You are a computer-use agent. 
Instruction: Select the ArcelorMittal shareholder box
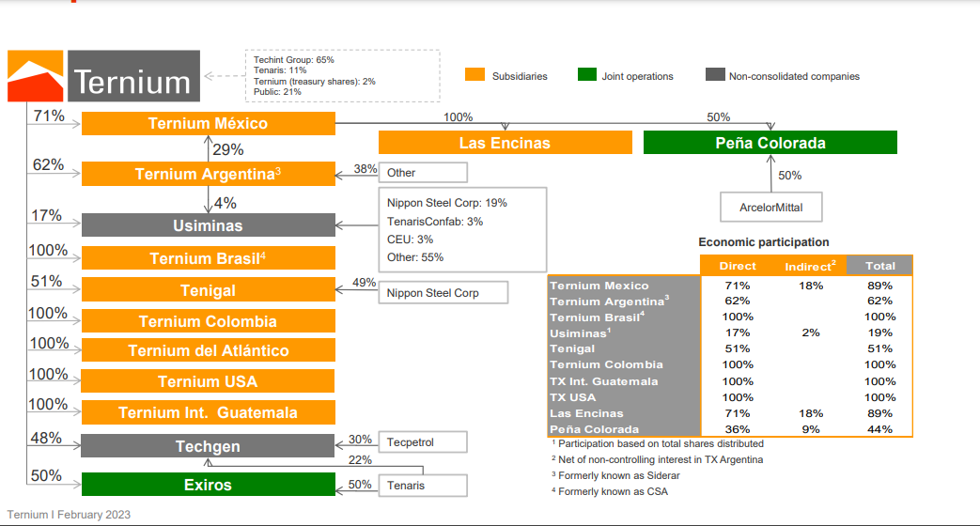point(770,207)
